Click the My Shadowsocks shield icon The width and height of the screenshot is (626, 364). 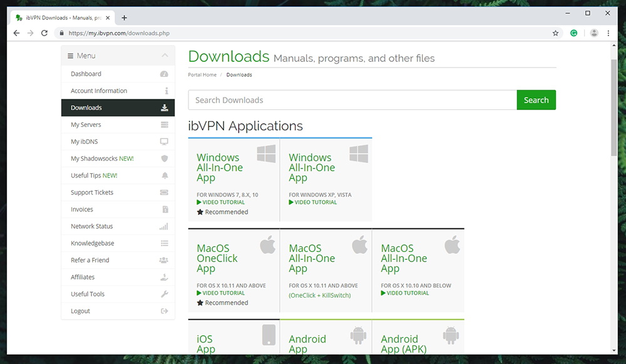165,159
